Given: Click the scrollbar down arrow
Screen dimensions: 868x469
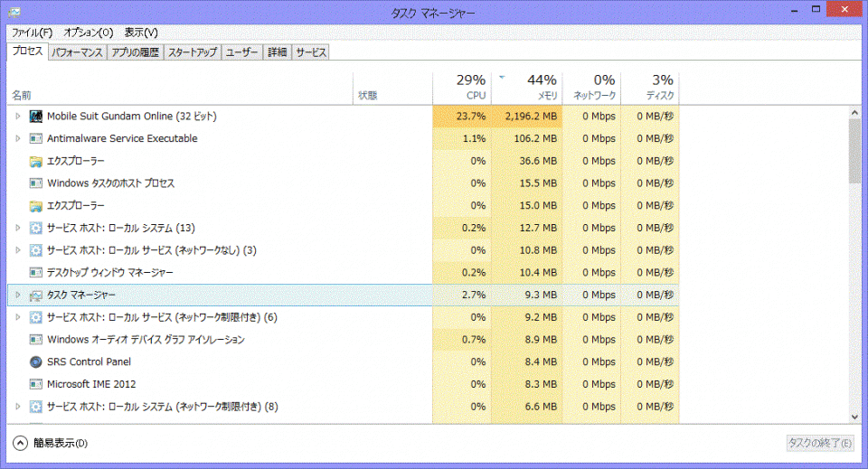Looking at the screenshot, I should (x=854, y=417).
